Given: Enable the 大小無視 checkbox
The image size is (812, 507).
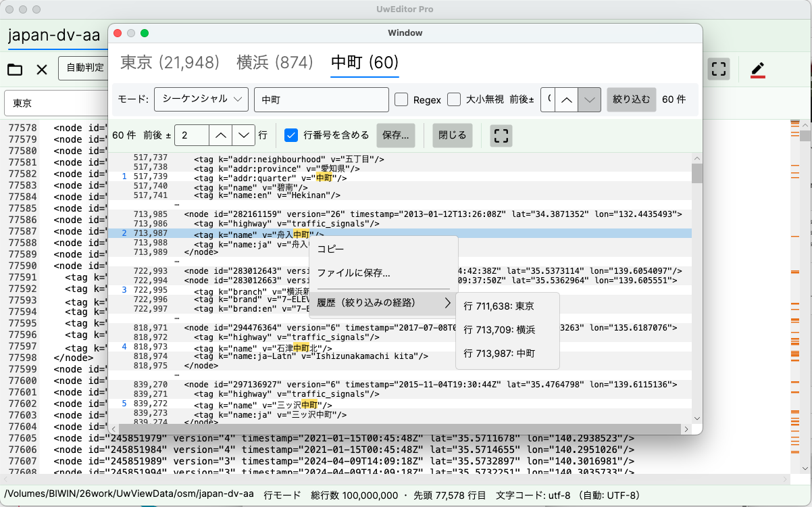Looking at the screenshot, I should point(454,99).
